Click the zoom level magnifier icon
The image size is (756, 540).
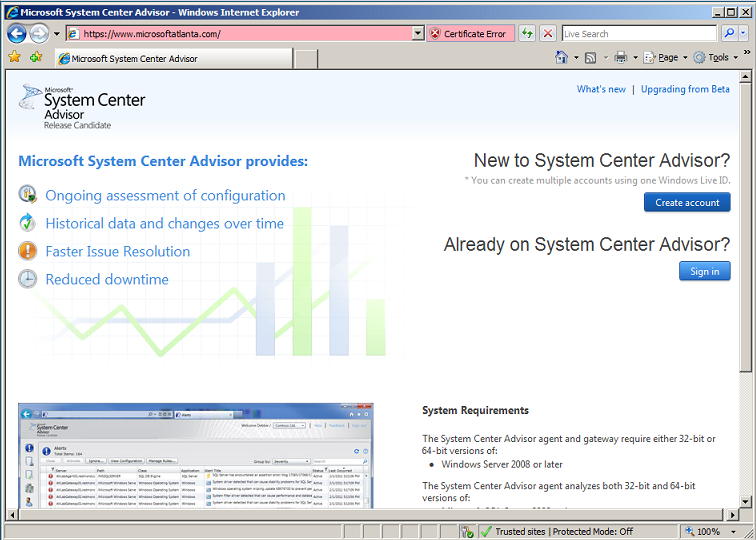tap(689, 531)
